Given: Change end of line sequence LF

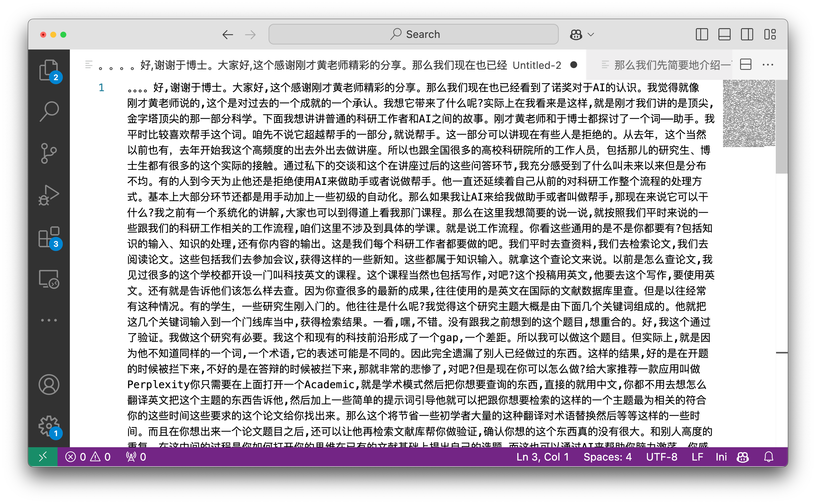Looking at the screenshot, I should 697,457.
